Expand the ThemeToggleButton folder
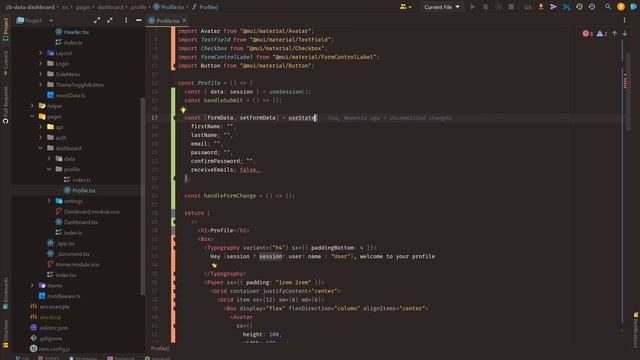Screen dimensions: 640x360 pyautogui.click(x=40, y=85)
